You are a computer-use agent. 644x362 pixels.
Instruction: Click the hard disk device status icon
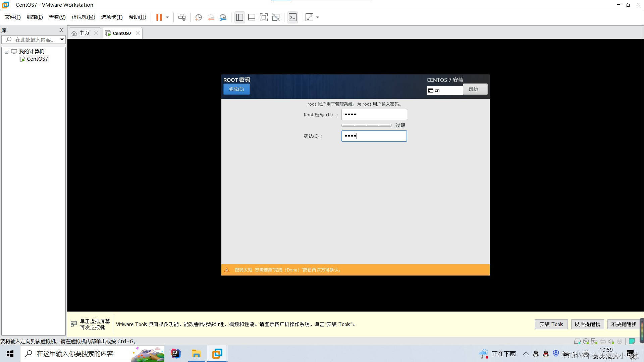pos(577,341)
